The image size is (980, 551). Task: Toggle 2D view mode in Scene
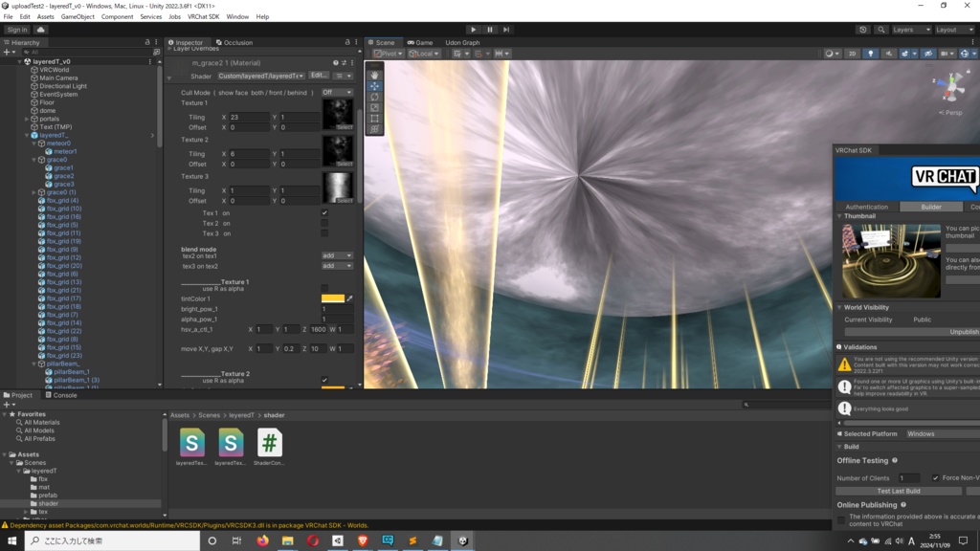click(x=852, y=54)
